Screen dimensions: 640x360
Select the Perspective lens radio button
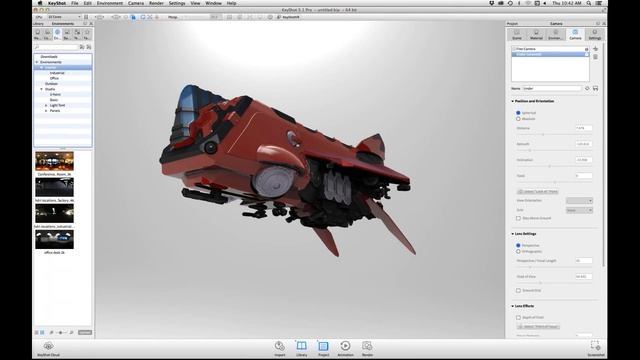518,245
